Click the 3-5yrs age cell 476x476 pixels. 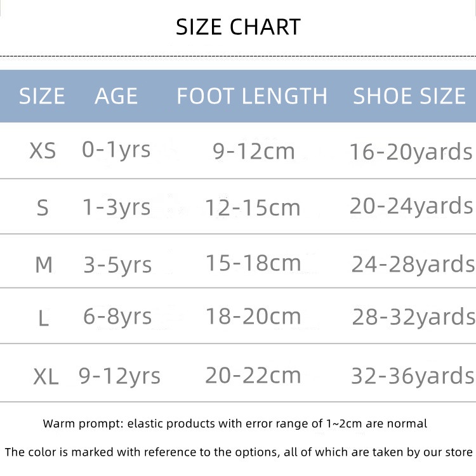click(118, 264)
